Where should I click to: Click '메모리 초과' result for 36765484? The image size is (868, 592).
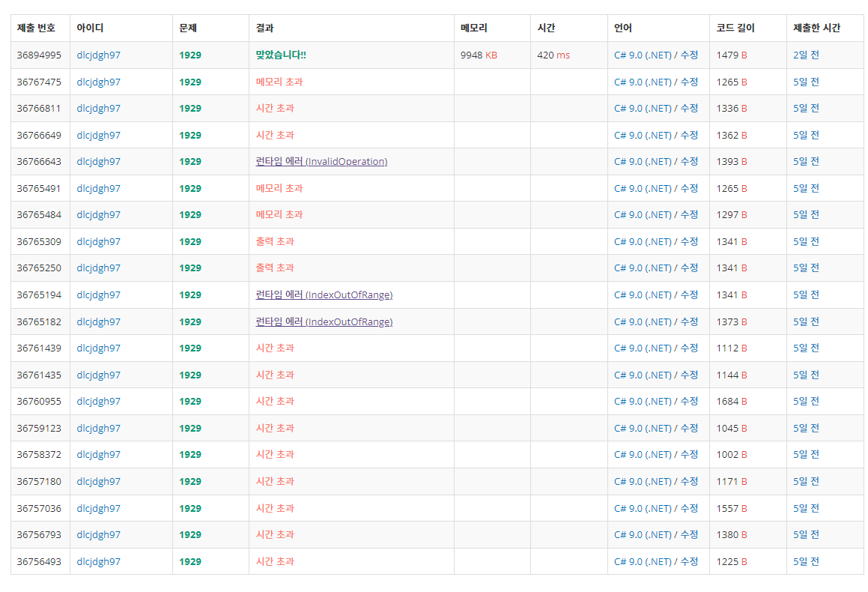coord(279,214)
